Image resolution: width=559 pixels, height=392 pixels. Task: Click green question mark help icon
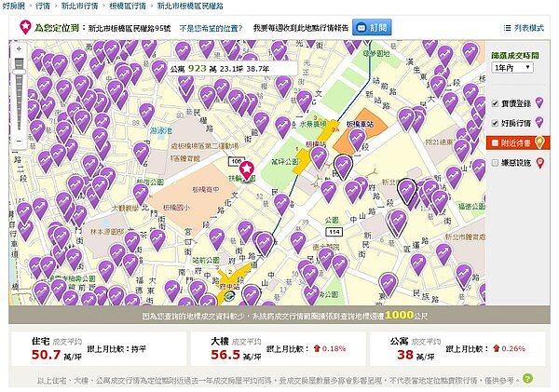[528, 378]
